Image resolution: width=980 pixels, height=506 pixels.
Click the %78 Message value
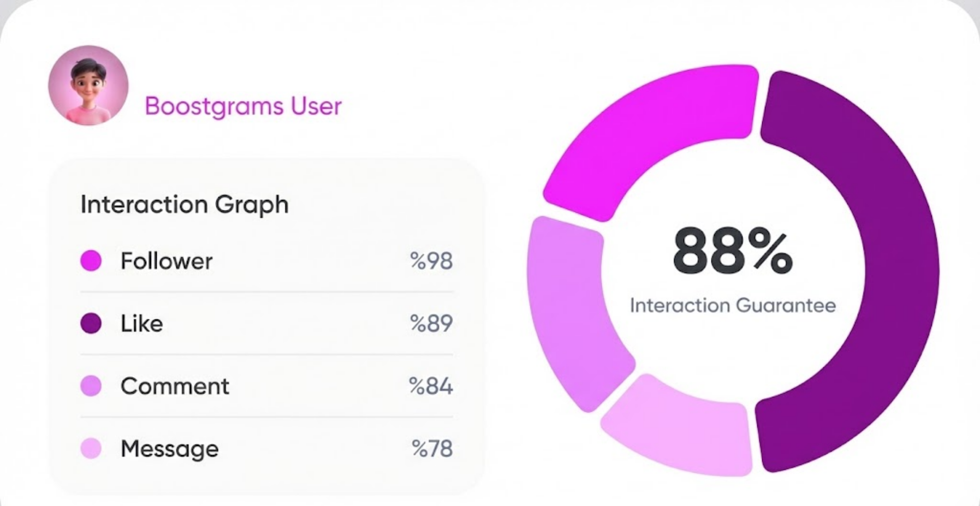432,449
